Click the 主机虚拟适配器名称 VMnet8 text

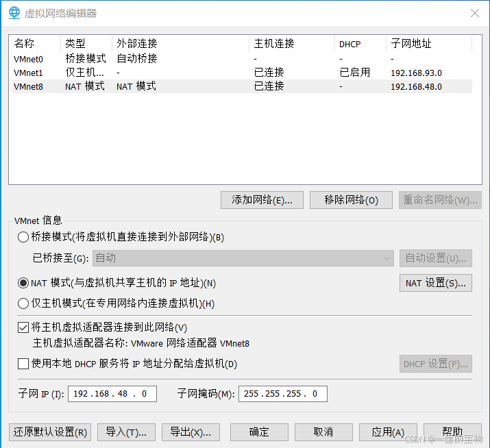tap(141, 343)
